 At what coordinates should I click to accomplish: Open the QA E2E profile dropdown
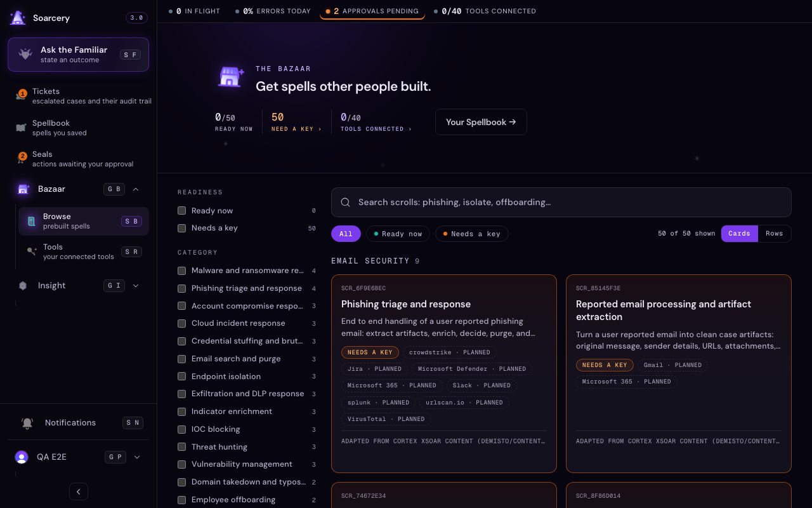pos(137,457)
